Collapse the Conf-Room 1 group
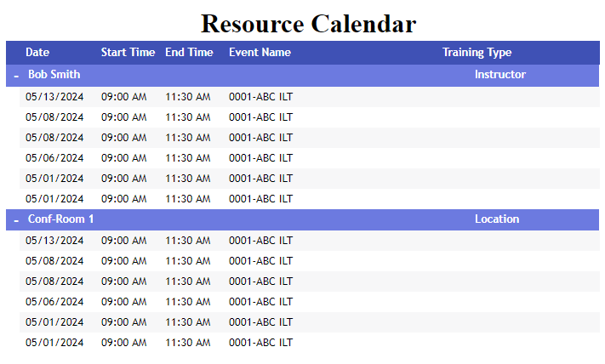Viewport: 605px width, 364px height. click(16, 220)
